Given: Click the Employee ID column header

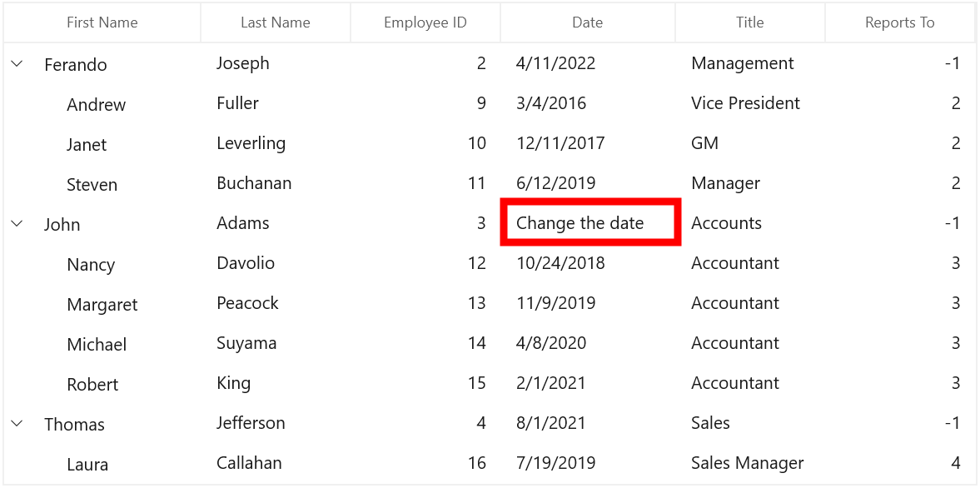Looking at the screenshot, I should (425, 22).
